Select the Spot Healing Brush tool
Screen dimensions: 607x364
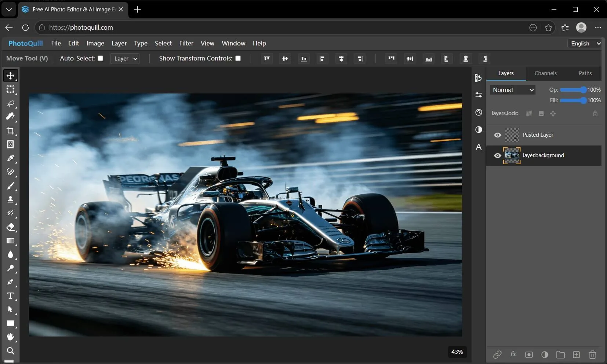[x=10, y=172]
